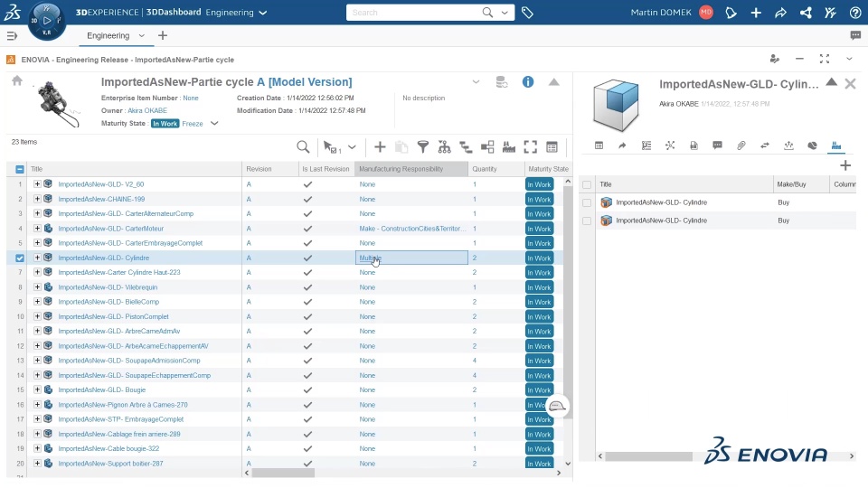Toggle the fit-to-screen brackets icon

pyautogui.click(x=531, y=146)
